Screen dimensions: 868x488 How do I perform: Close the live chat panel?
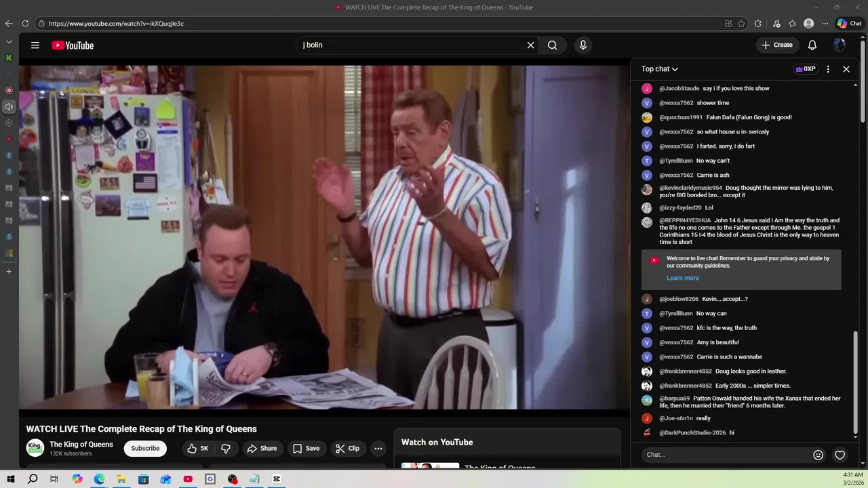(846, 69)
